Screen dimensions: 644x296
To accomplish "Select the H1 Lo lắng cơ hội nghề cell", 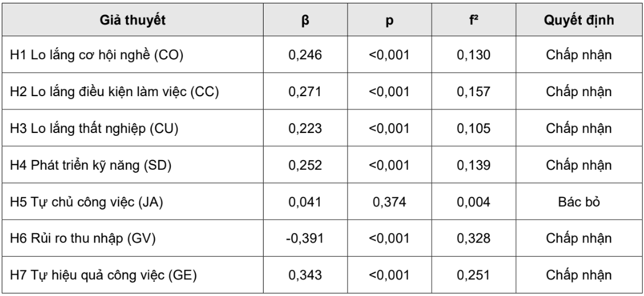I will [132, 54].
